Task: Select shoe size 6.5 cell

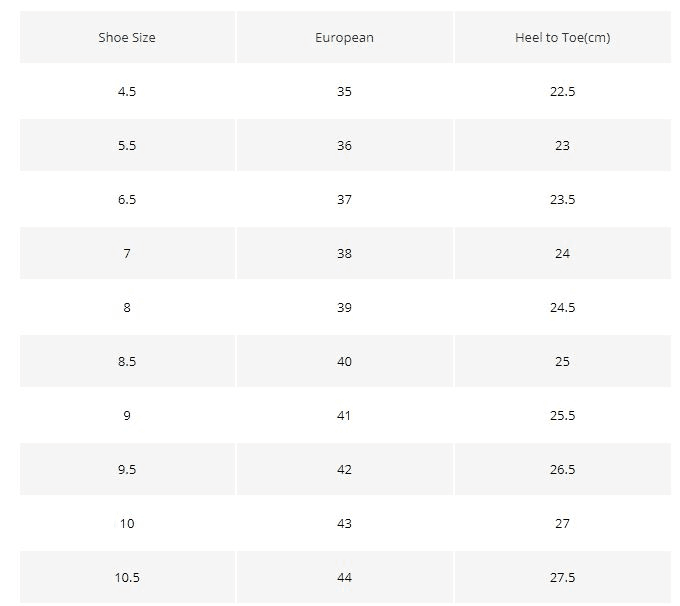Action: click(127, 200)
